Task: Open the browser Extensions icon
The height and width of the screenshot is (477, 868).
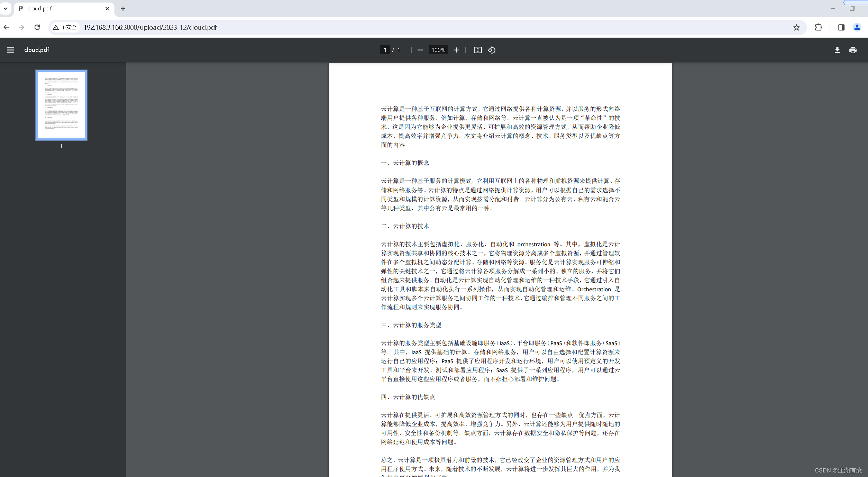Action: pos(819,27)
